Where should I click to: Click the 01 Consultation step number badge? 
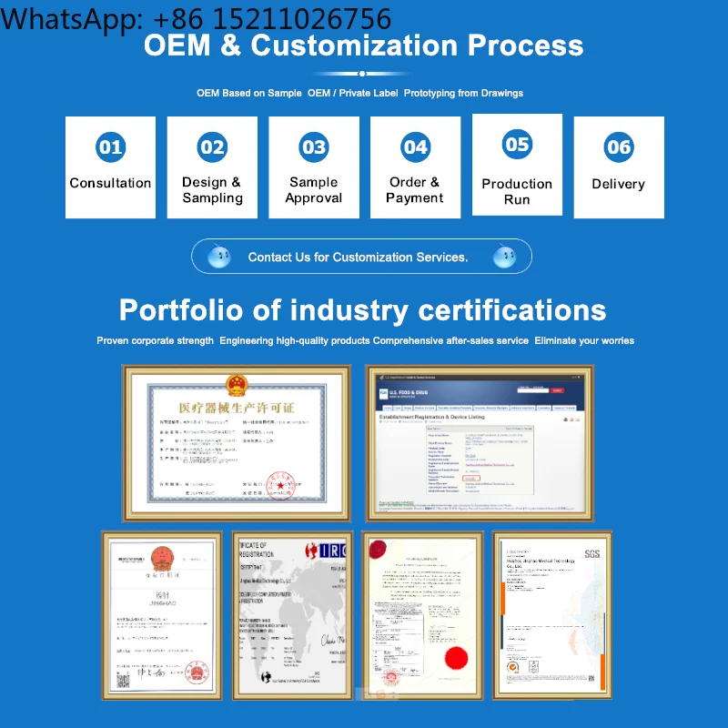pos(110,147)
